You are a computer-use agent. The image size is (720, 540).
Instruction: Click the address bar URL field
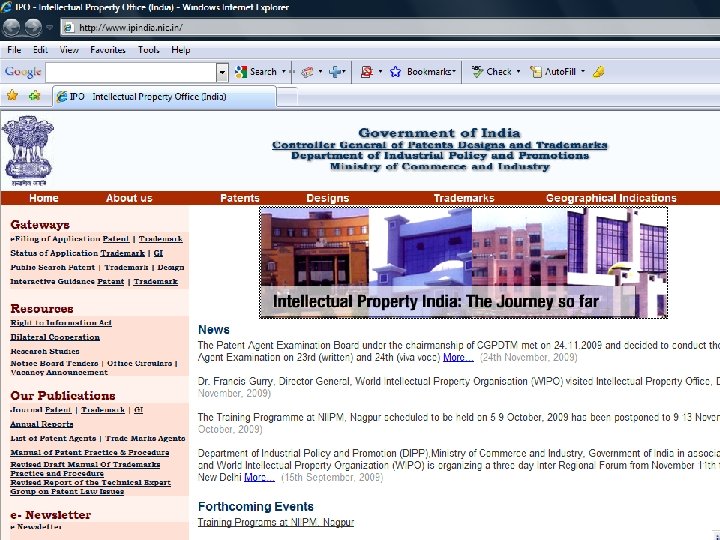[390, 28]
